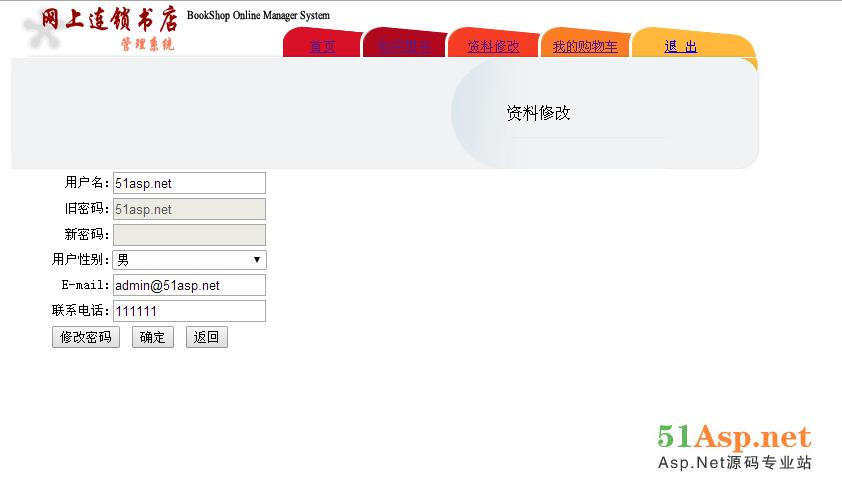Image resolution: width=842 pixels, height=488 pixels.
Task: Go back using the 返回 button
Action: click(207, 337)
